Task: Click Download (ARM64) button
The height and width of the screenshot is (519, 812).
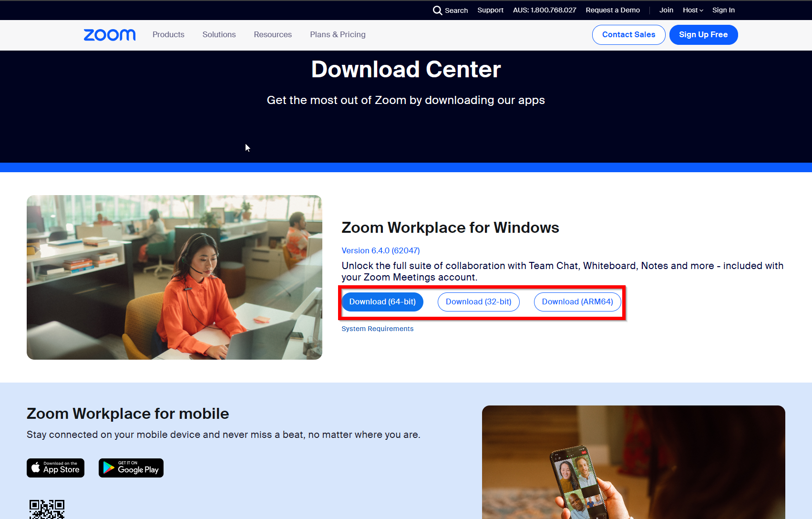Action: coord(577,302)
